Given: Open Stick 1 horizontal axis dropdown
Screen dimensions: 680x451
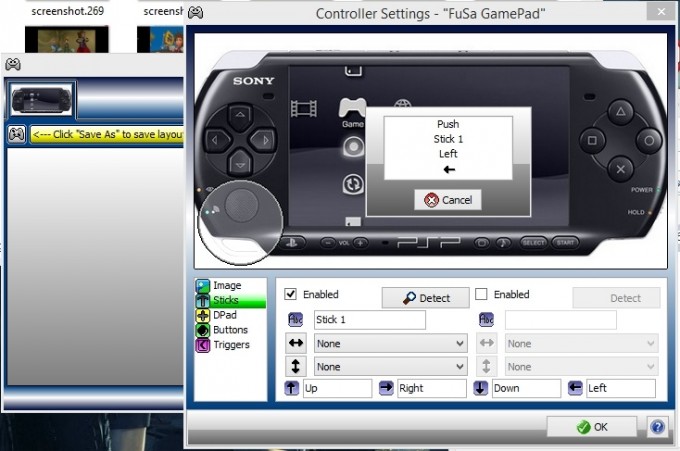Looking at the screenshot, I should coord(391,343).
